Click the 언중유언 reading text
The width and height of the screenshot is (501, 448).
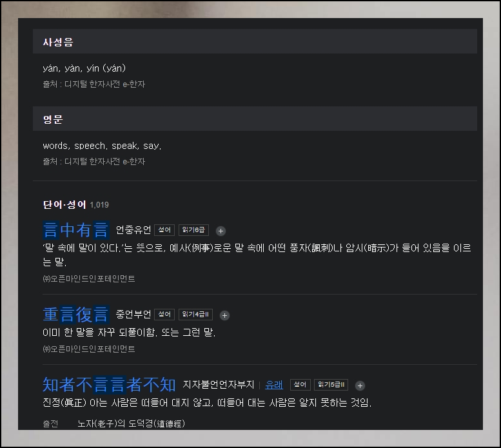133,230
